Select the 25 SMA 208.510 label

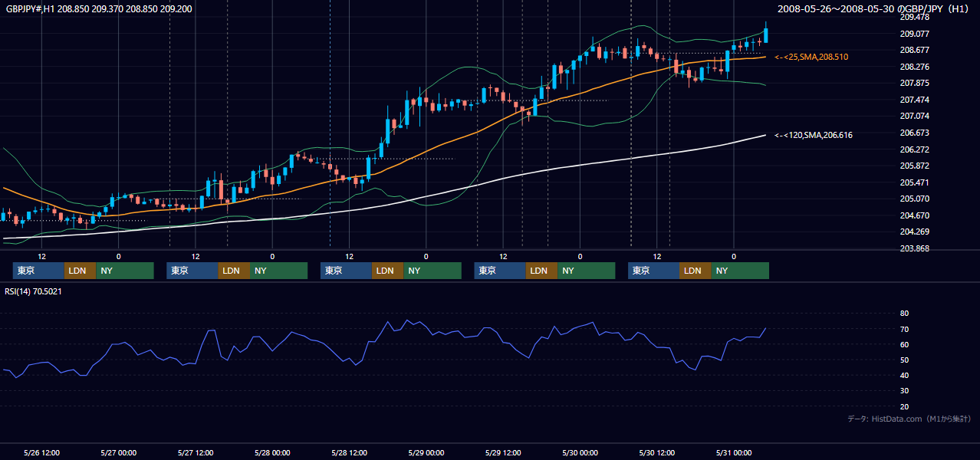click(x=811, y=57)
